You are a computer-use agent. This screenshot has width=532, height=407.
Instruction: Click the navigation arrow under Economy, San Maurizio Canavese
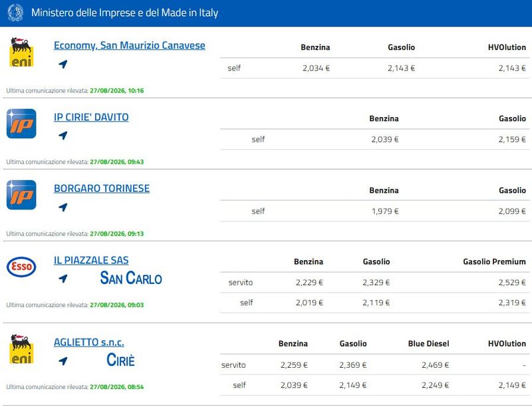click(63, 64)
